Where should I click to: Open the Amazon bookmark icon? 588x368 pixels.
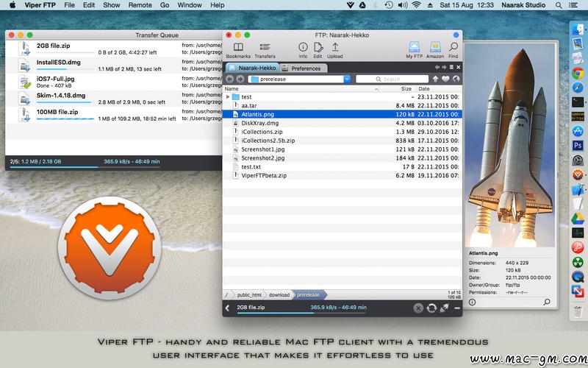435,50
